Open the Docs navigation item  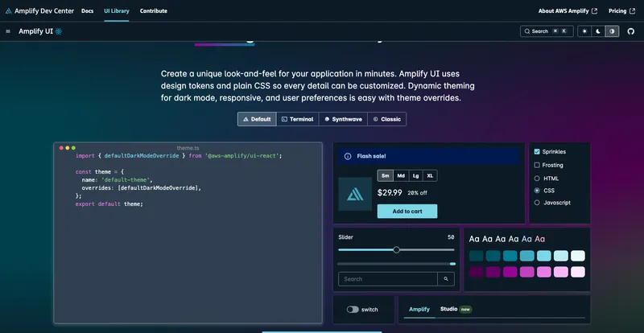88,11
